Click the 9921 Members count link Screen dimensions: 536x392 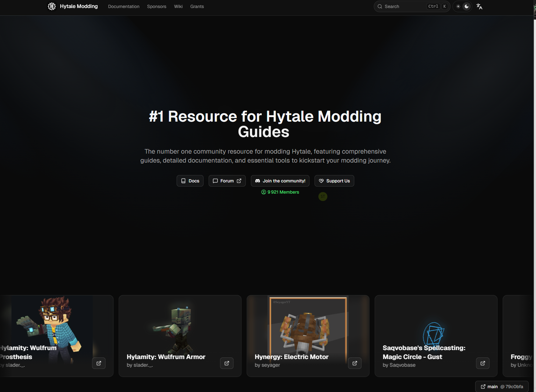pos(280,192)
